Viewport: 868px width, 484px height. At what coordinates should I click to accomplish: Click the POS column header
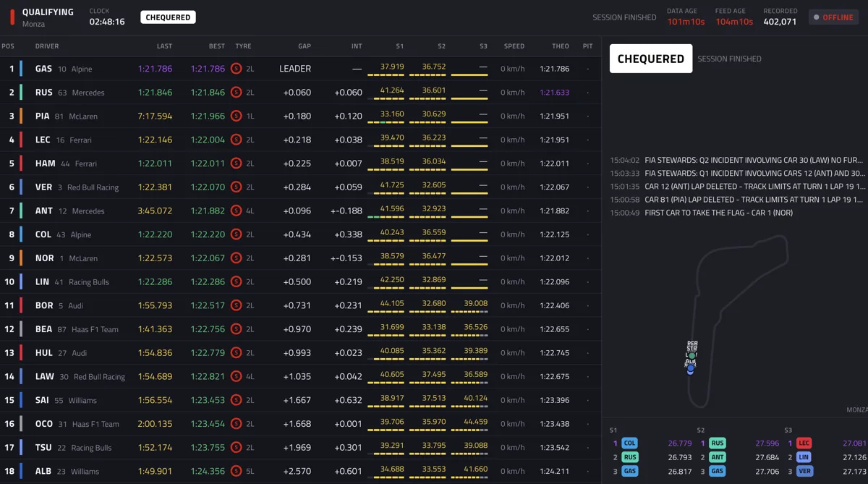[x=8, y=46]
